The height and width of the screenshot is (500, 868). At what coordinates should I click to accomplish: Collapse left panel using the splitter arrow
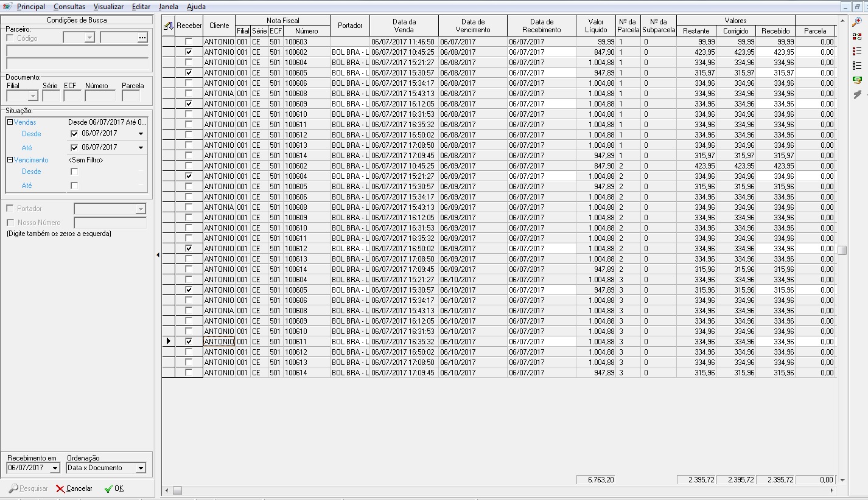pyautogui.click(x=158, y=255)
